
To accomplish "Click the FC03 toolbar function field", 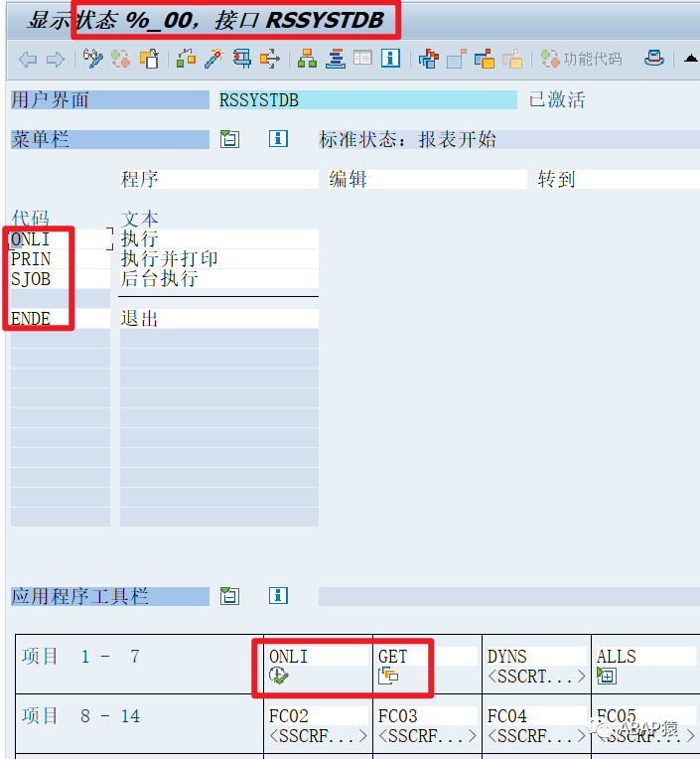I will coord(427,716).
